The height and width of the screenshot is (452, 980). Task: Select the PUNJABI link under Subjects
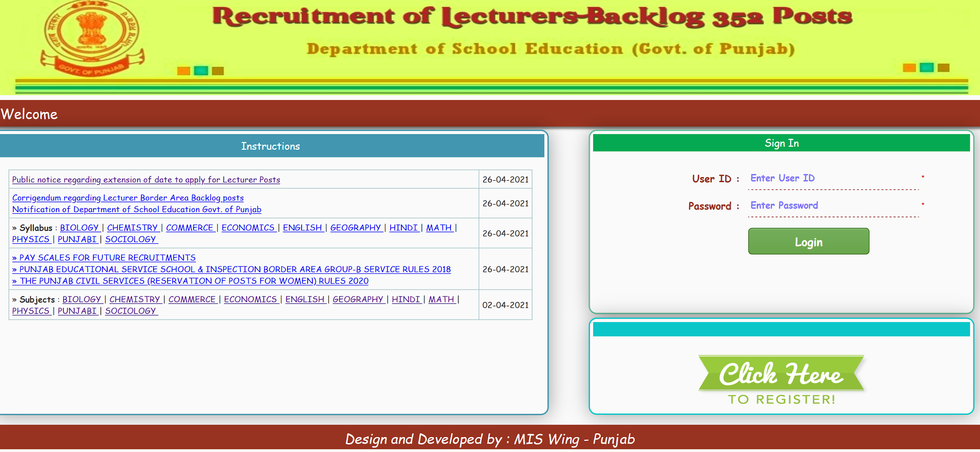point(77,311)
